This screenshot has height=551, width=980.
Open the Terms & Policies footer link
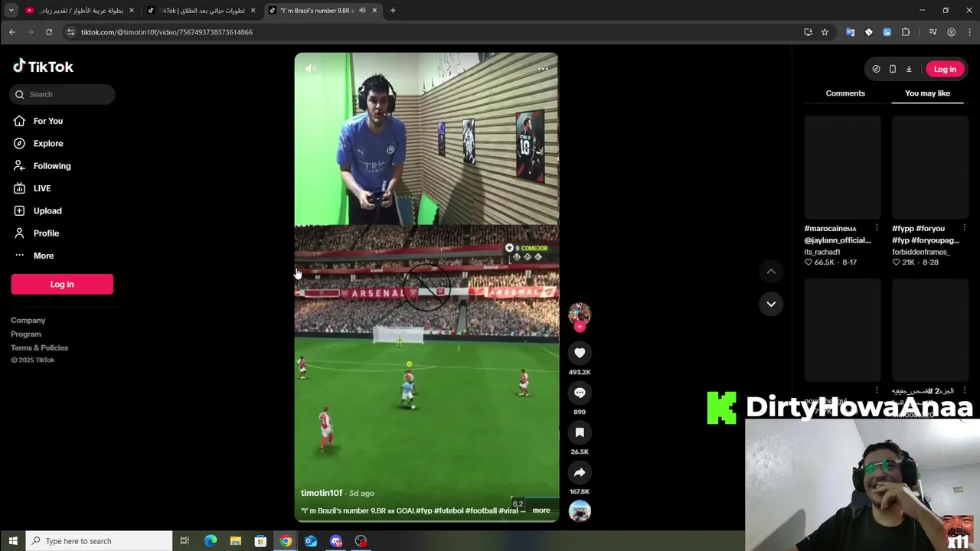(x=40, y=348)
